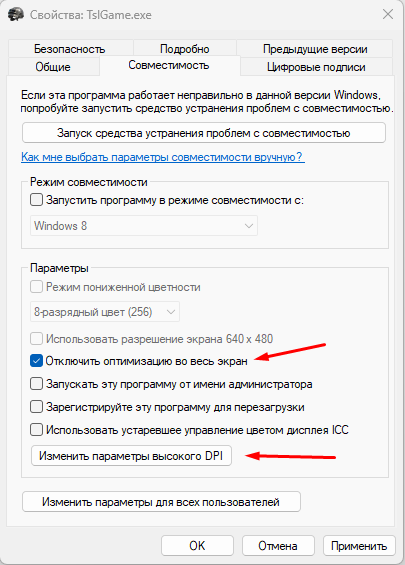This screenshot has height=565, width=405.
Task: Click Запуск средства устранения проблем с совместимостью
Action: (x=204, y=133)
